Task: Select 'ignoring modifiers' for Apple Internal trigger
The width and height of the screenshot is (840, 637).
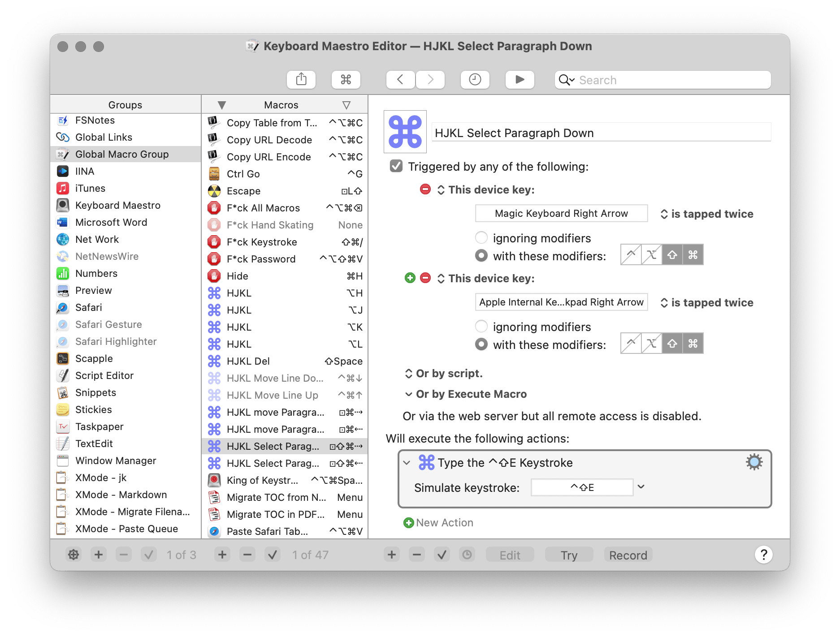Action: 481,326
